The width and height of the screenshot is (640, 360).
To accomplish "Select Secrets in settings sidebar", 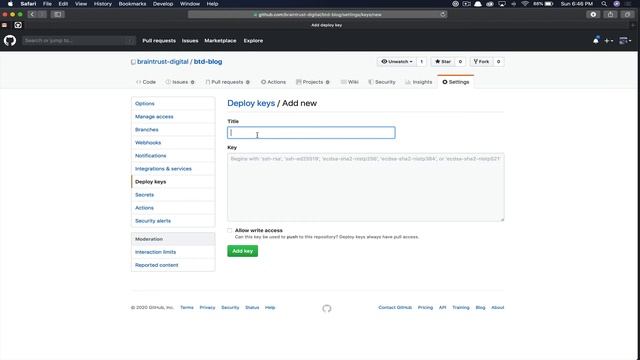I will point(173,195).
